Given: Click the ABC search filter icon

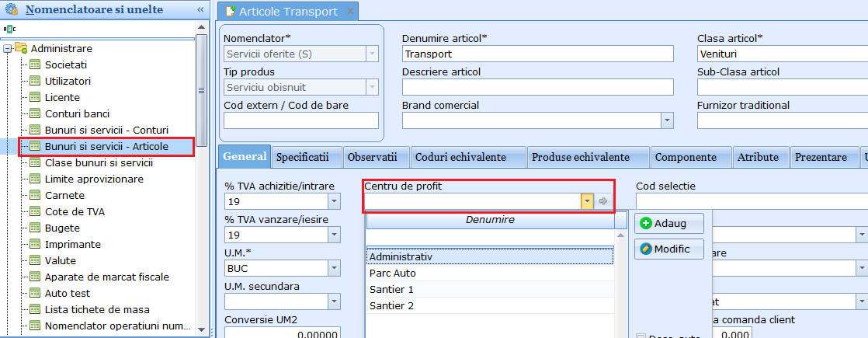Looking at the screenshot, I should 9,29.
